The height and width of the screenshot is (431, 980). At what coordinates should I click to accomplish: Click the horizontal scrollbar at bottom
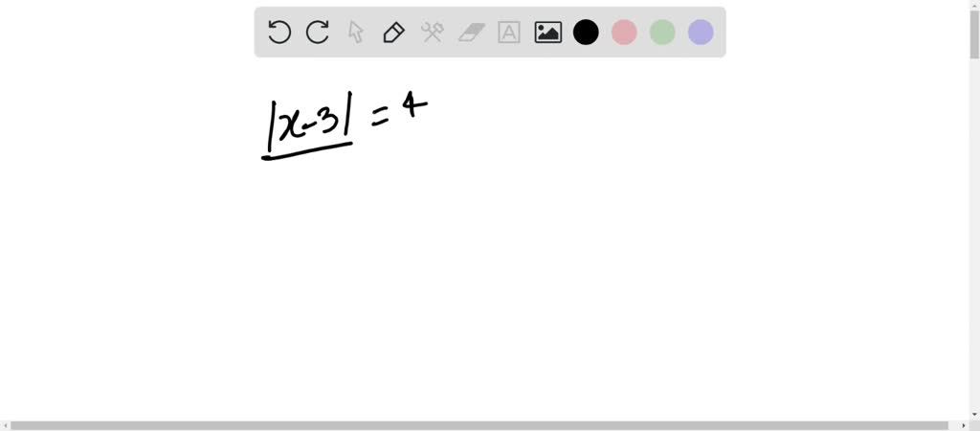[479, 425]
